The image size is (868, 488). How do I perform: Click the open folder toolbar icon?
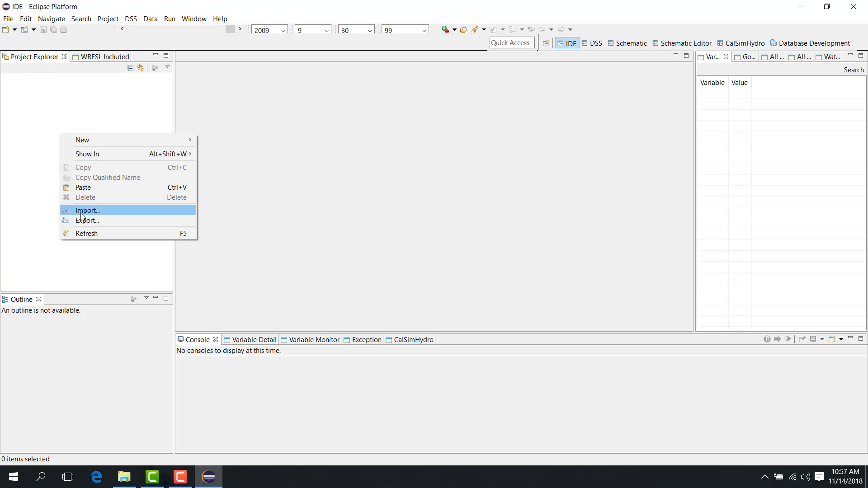(463, 29)
